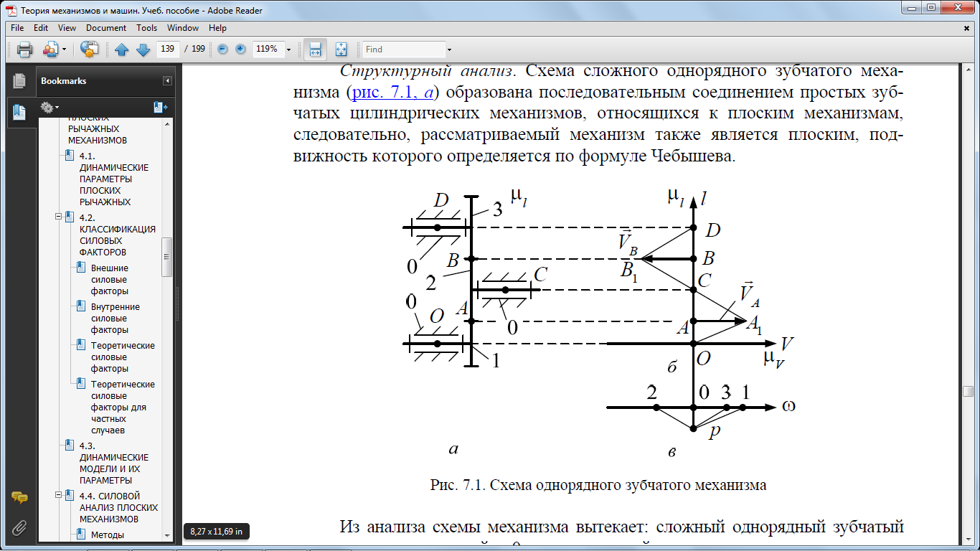980x551 pixels.
Task: Select bookmark 4.3. ДИНАМИЧЕСКИЕ МОДЕЛИ
Action: pyautogui.click(x=114, y=463)
